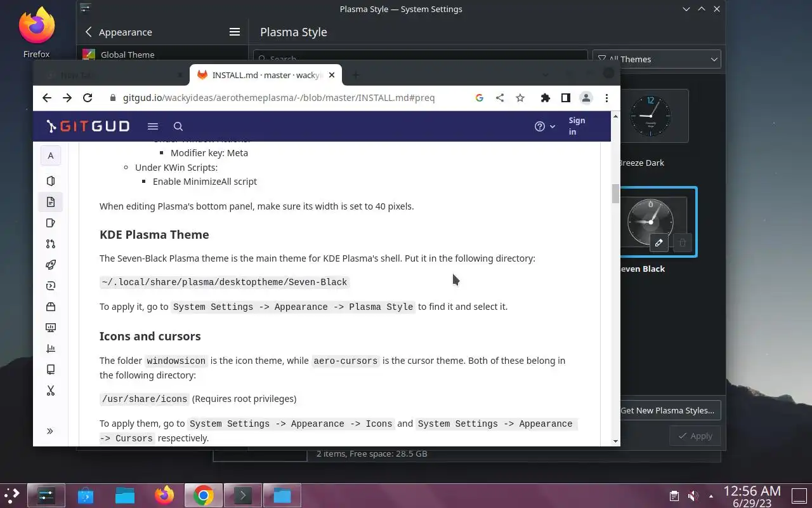The width and height of the screenshot is (812, 508).
Task: Open Merge requests sidebar icon
Action: (51, 244)
